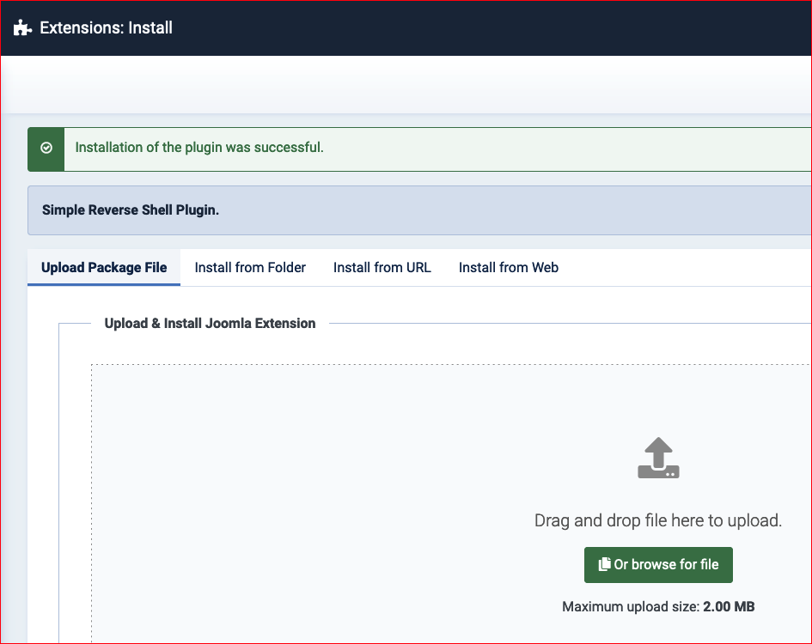Switch to the Install from Folder tab
The width and height of the screenshot is (812, 644).
[250, 268]
